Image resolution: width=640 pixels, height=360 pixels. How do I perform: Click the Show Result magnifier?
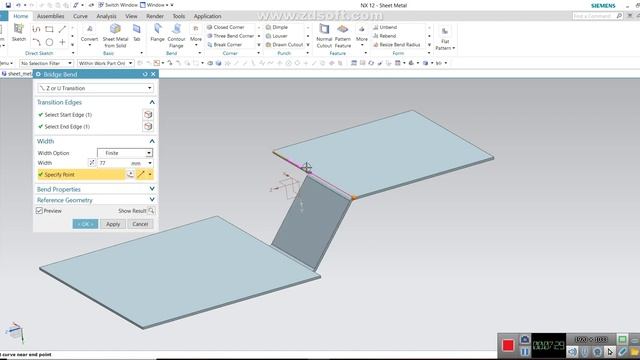point(151,211)
